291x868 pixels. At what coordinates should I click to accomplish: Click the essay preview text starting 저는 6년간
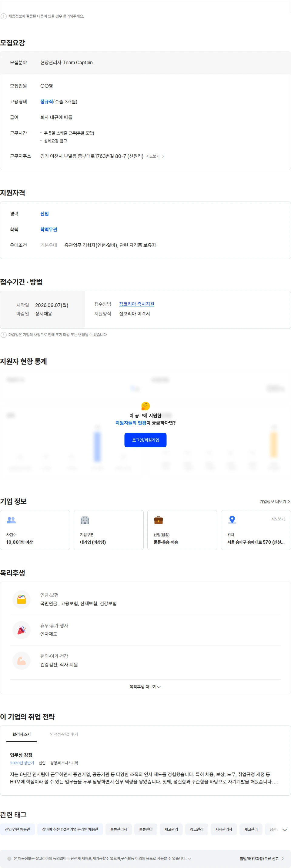click(x=144, y=778)
